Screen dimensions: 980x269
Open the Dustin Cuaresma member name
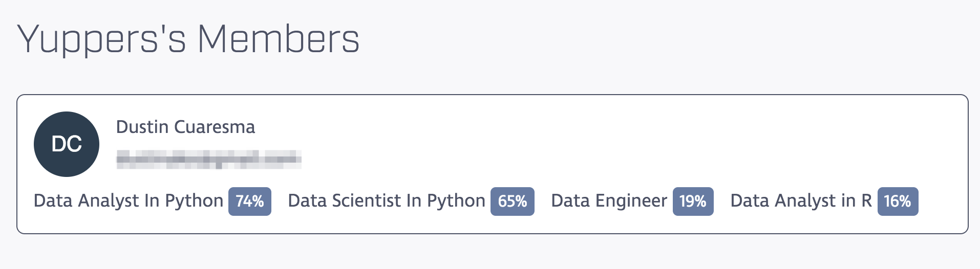[185, 127]
